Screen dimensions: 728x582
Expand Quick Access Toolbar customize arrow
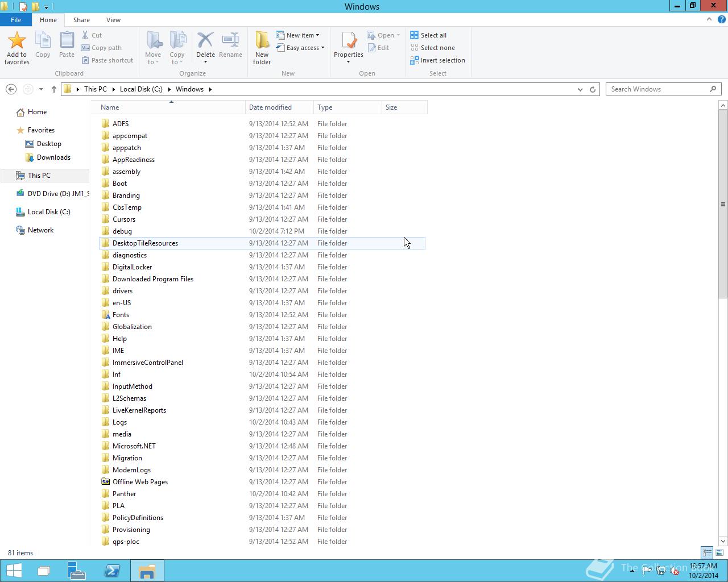click(46, 7)
